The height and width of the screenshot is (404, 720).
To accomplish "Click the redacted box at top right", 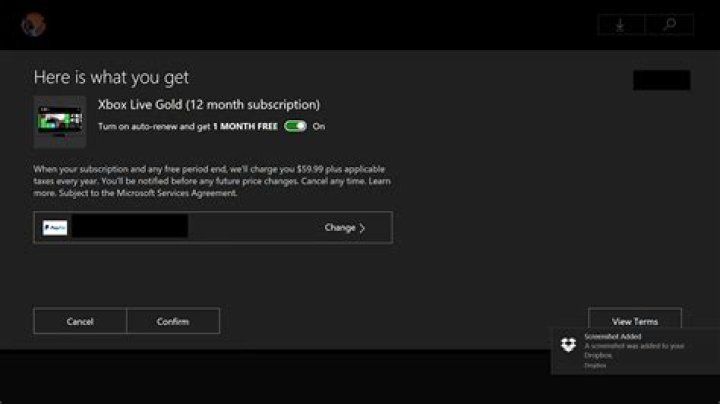I will coord(661,80).
